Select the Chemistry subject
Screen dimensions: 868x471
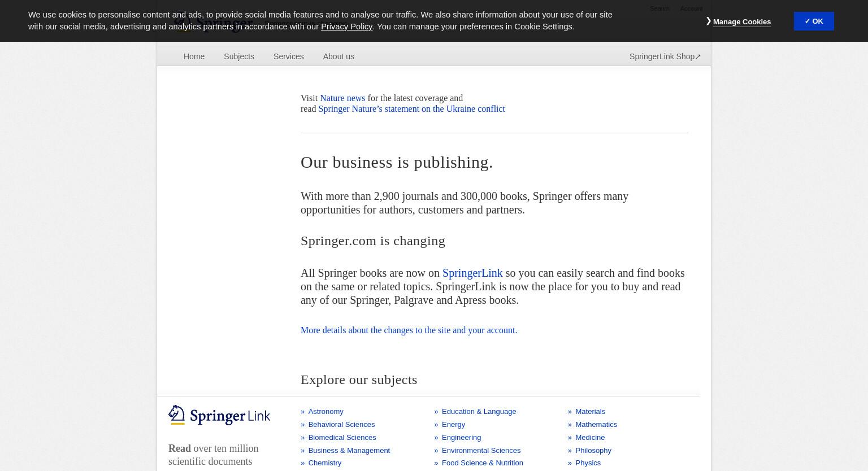coord(324,463)
